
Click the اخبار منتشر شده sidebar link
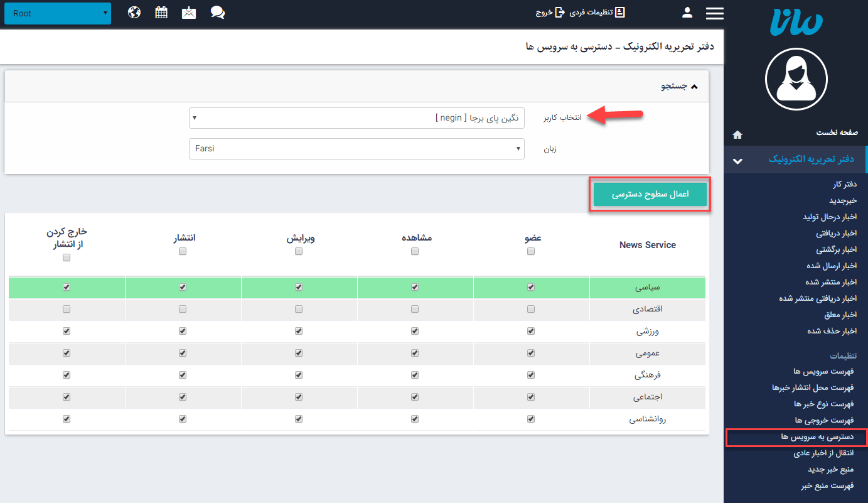(x=832, y=281)
